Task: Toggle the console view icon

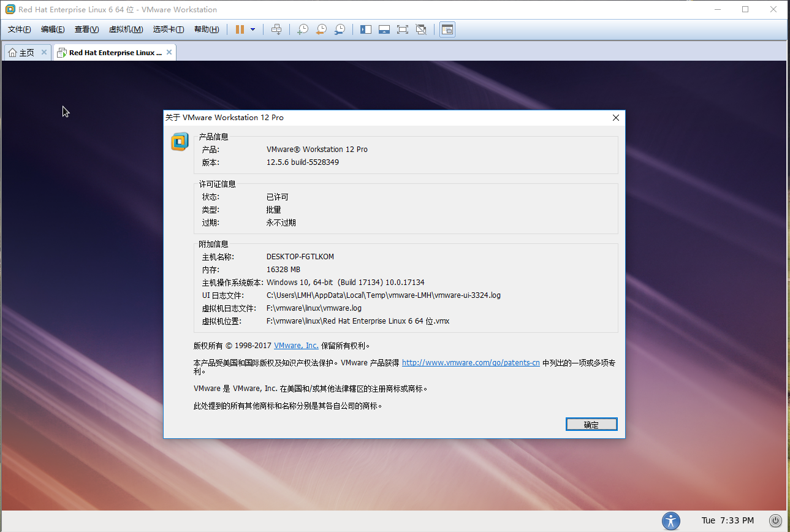Action: [447, 29]
